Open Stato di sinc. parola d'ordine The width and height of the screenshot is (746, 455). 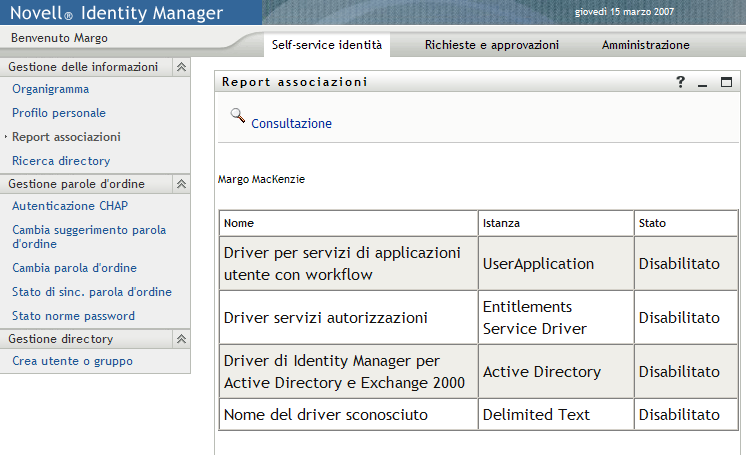[92, 292]
